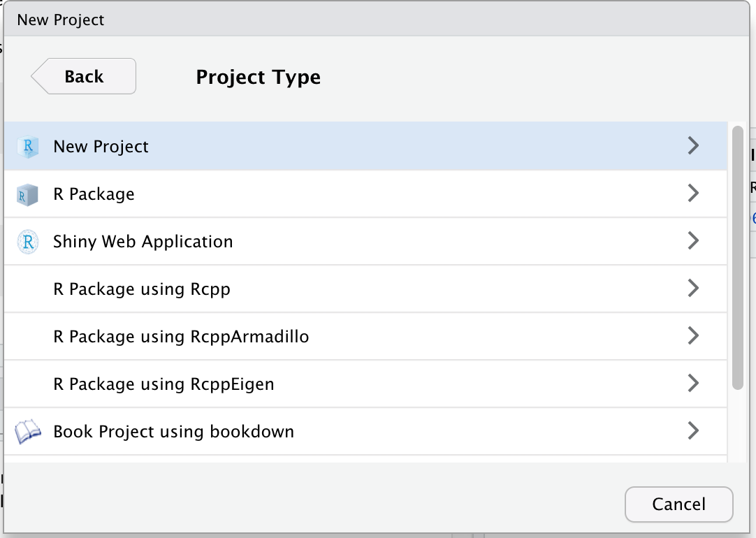
Task: Select the New Project text label
Action: [x=101, y=147]
